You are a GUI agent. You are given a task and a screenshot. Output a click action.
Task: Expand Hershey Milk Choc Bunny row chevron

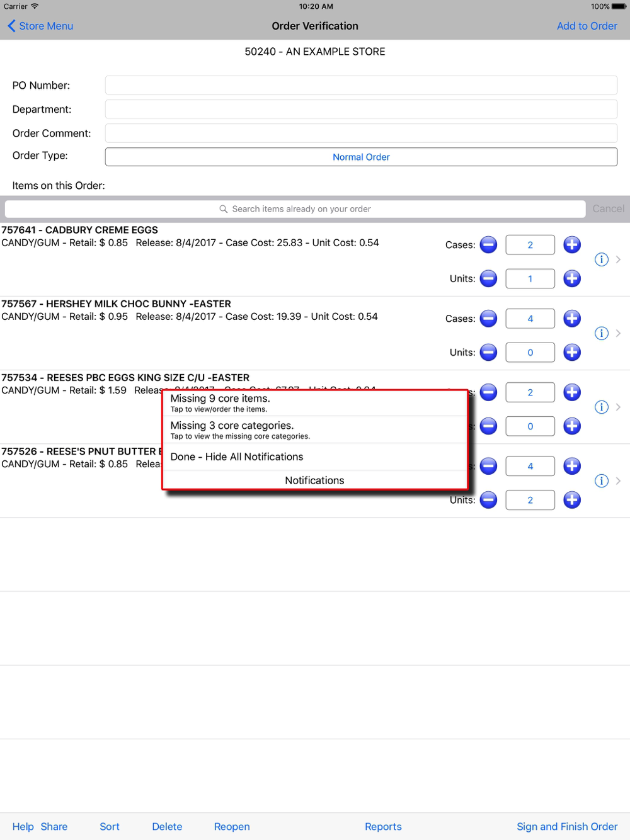point(619,333)
